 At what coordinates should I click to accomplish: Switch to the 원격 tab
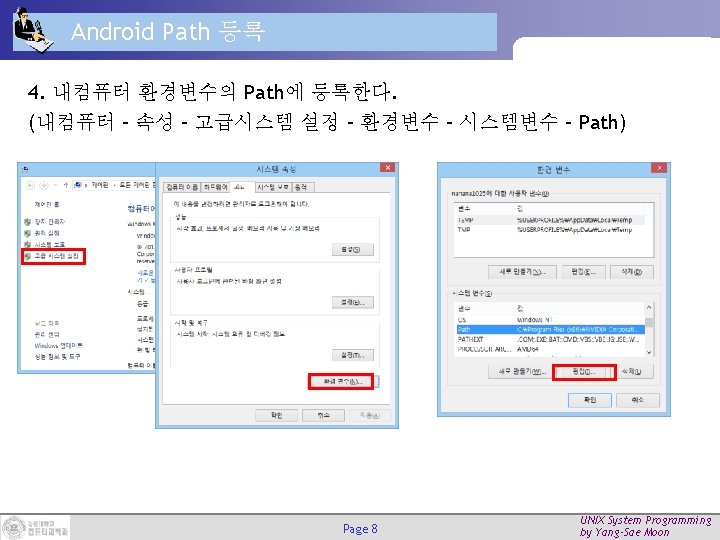pyautogui.click(x=302, y=187)
